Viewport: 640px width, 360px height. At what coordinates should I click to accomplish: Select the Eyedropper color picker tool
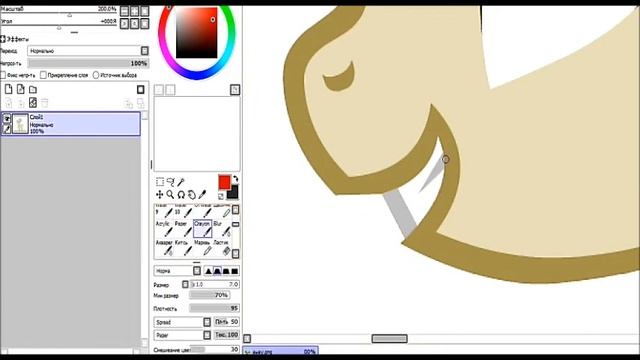pyautogui.click(x=202, y=195)
